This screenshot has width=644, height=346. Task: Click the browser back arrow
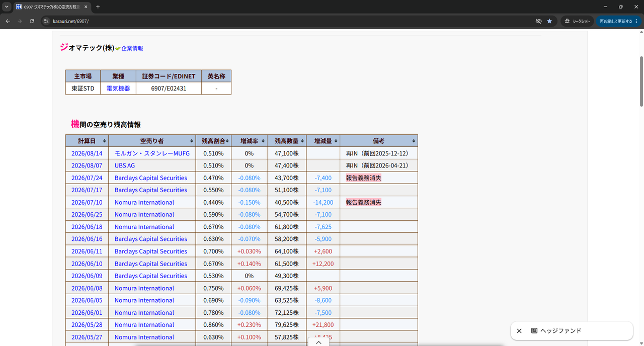click(x=8, y=21)
